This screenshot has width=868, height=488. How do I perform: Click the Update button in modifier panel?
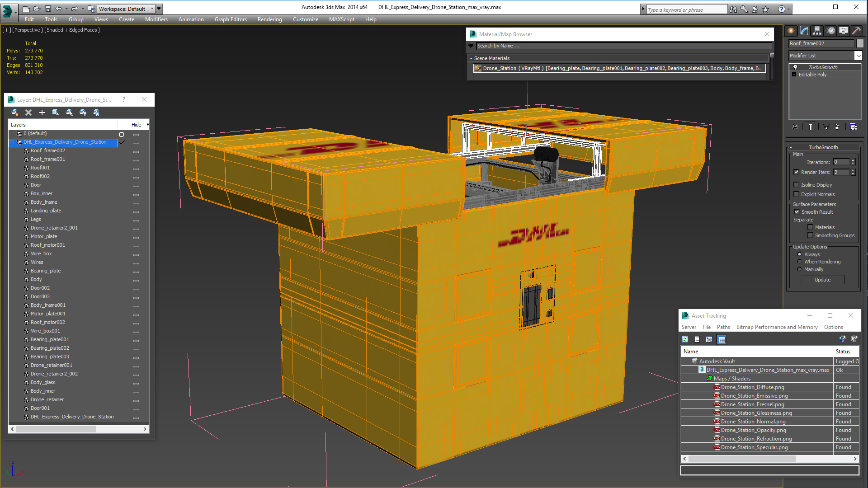[823, 279]
